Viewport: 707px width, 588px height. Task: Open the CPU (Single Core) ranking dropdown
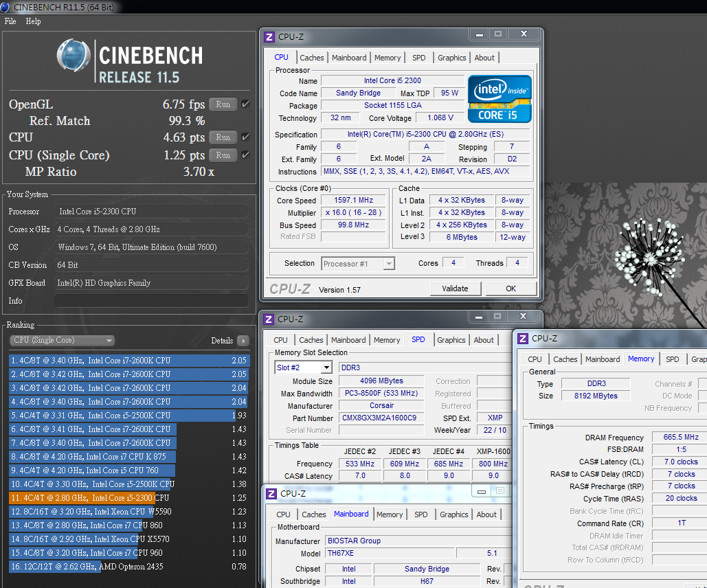pyautogui.click(x=63, y=341)
